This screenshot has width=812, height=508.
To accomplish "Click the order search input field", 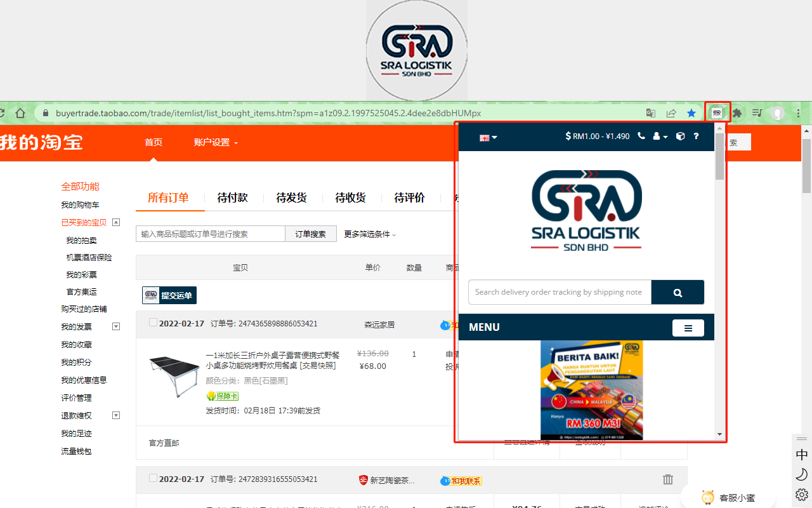I will (210, 234).
